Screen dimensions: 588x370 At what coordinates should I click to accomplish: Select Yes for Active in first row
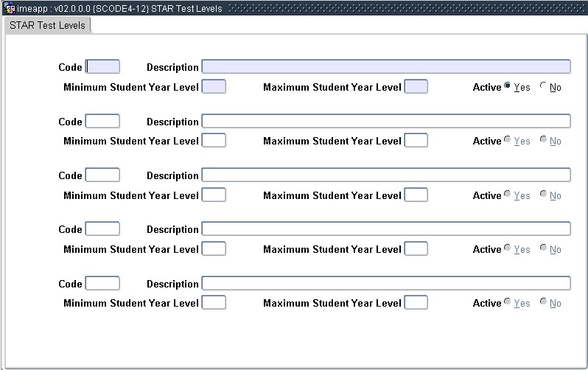click(508, 86)
